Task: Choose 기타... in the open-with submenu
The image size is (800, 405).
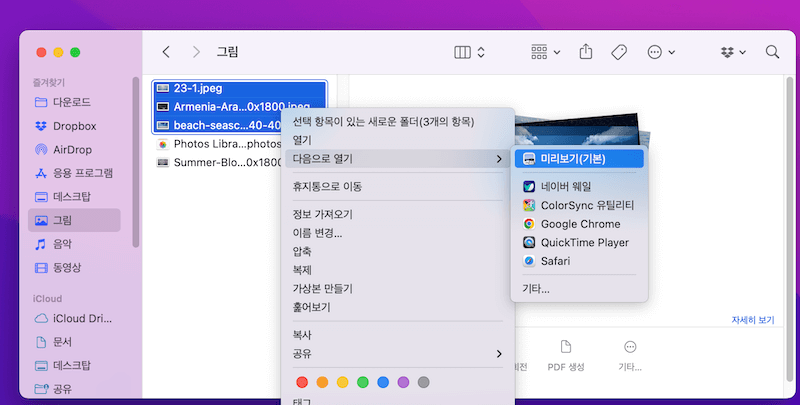Action: [x=579, y=289]
